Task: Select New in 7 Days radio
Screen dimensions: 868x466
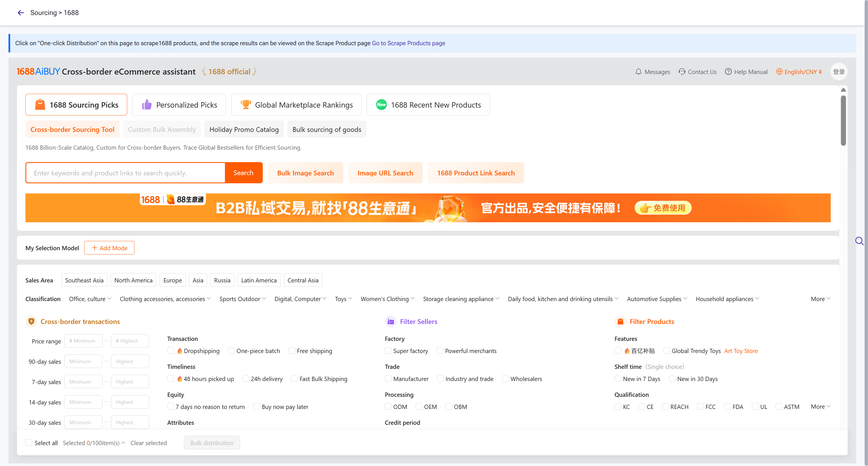Action: 618,379
